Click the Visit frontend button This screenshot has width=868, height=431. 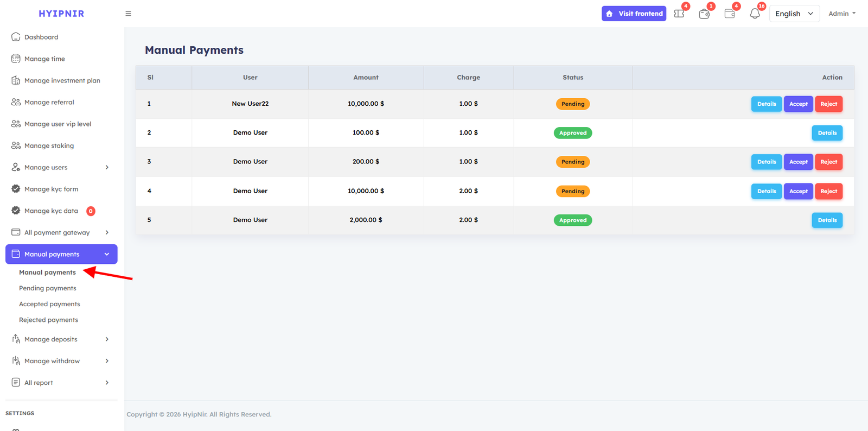[634, 14]
